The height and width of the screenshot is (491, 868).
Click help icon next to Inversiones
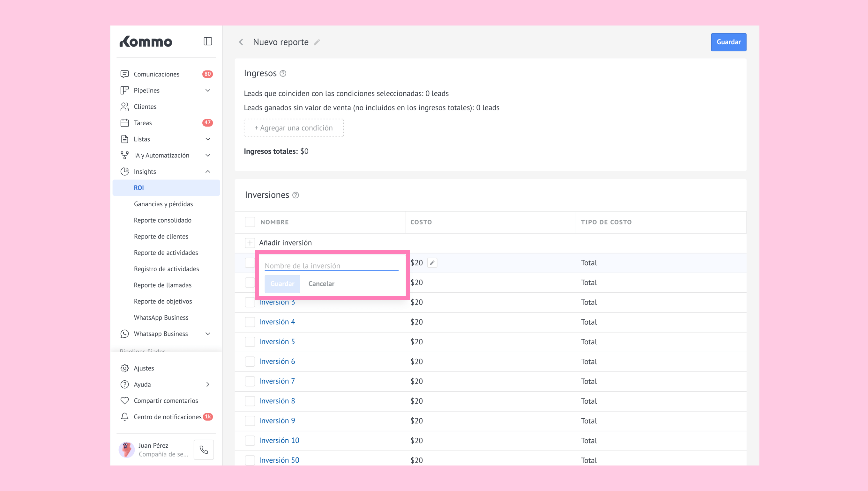(x=296, y=195)
